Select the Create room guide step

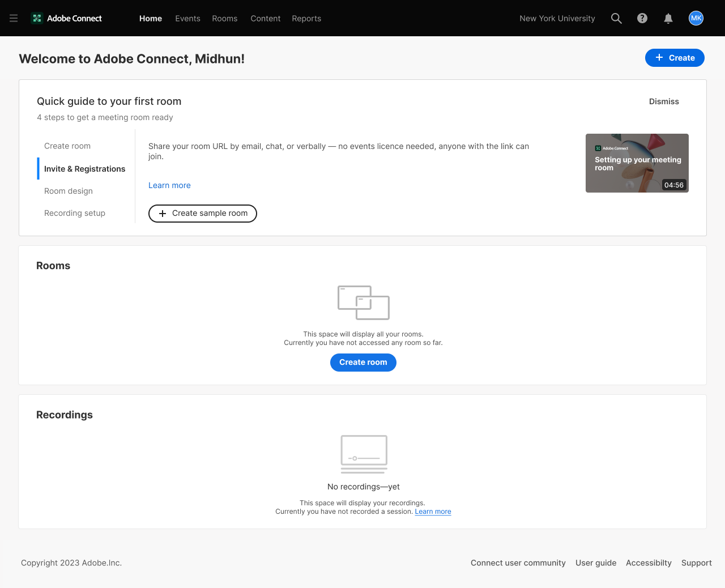67,146
